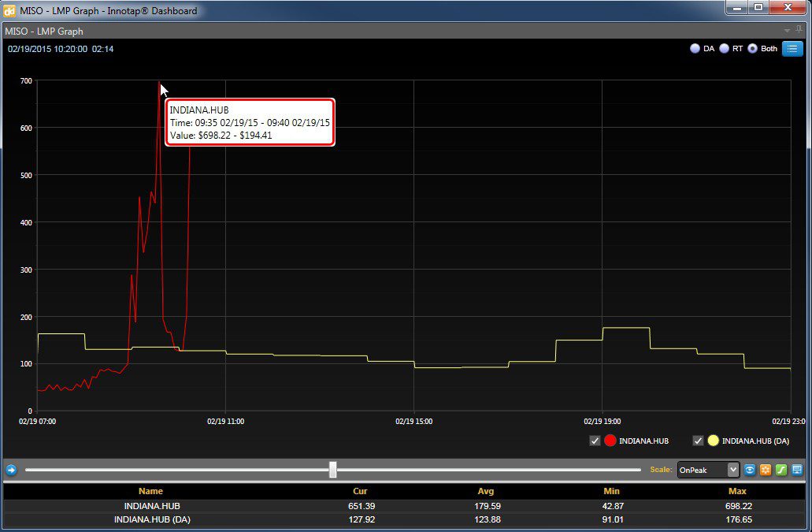Click the orange dotted-circle icon
812x532 pixels.
click(x=766, y=470)
